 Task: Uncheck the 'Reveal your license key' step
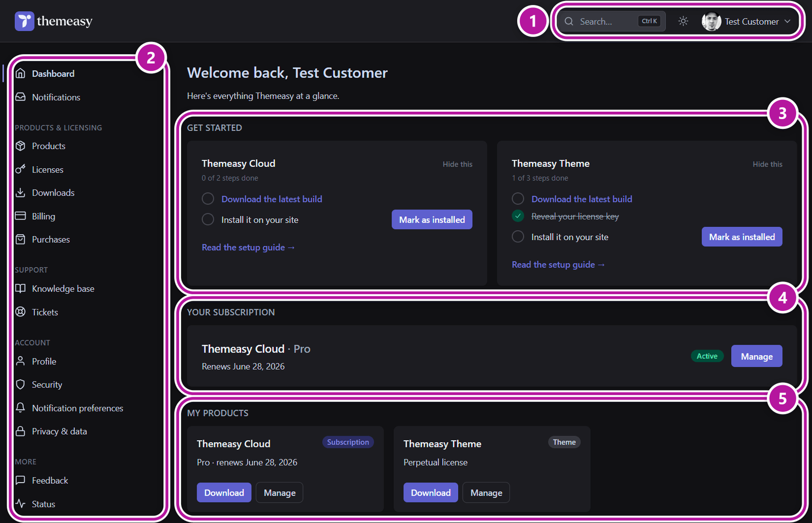518,216
